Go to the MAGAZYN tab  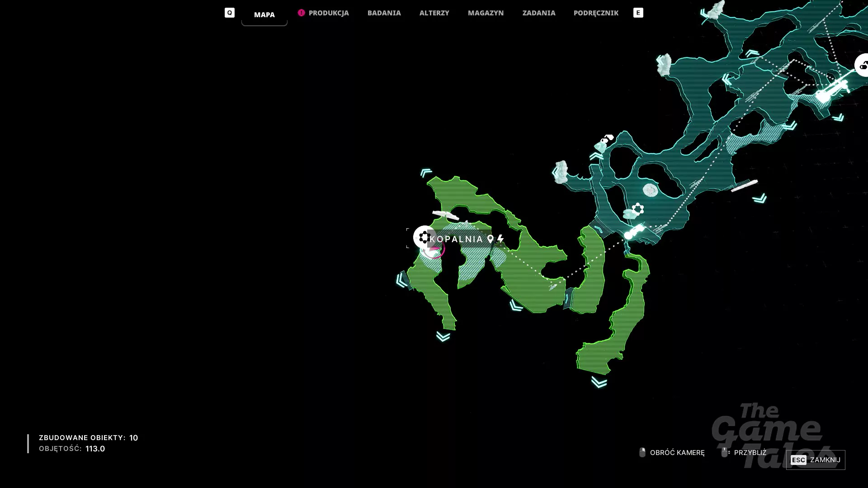click(x=486, y=13)
